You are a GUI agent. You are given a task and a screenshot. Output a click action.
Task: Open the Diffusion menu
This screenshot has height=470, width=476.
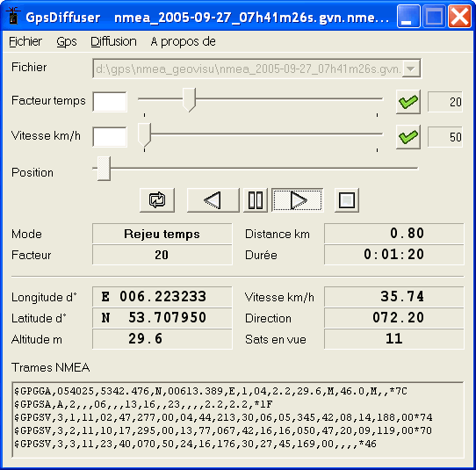point(113,41)
